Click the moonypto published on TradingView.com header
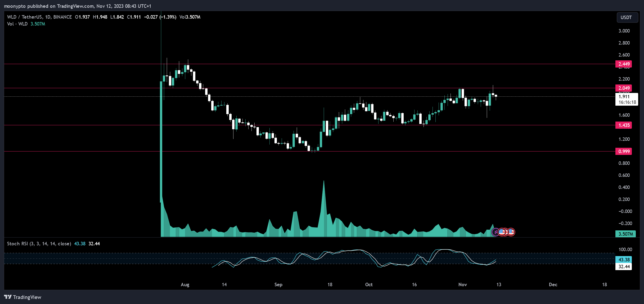Viewport: 644px width, 304px height. (x=78, y=6)
